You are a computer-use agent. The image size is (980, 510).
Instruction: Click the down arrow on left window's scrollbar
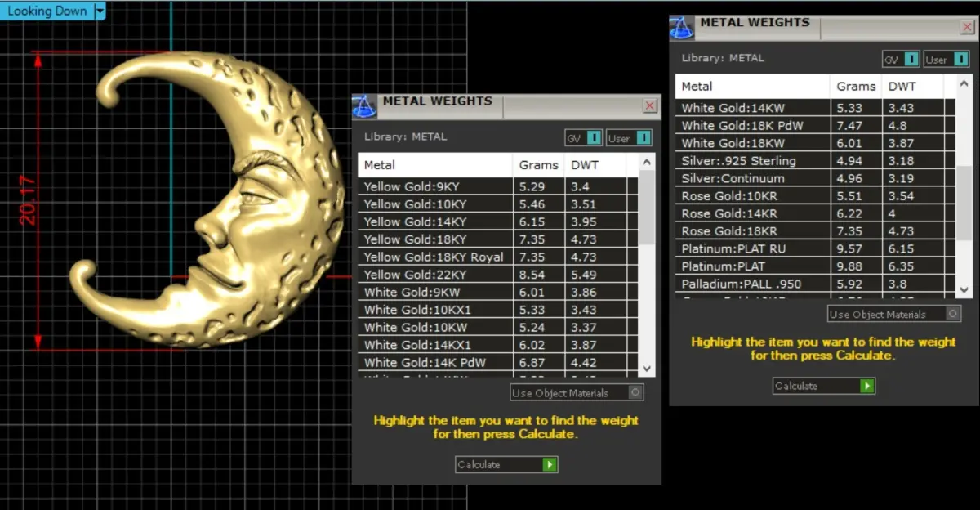[647, 369]
